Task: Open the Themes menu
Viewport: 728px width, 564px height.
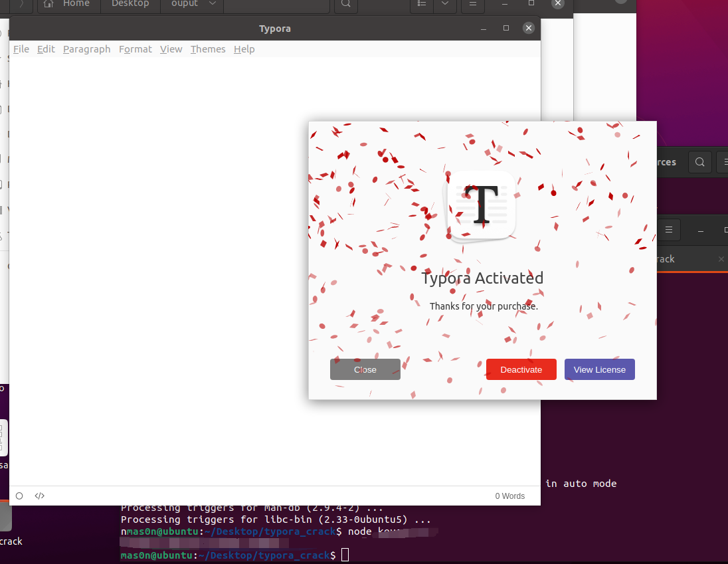Action: pyautogui.click(x=207, y=49)
